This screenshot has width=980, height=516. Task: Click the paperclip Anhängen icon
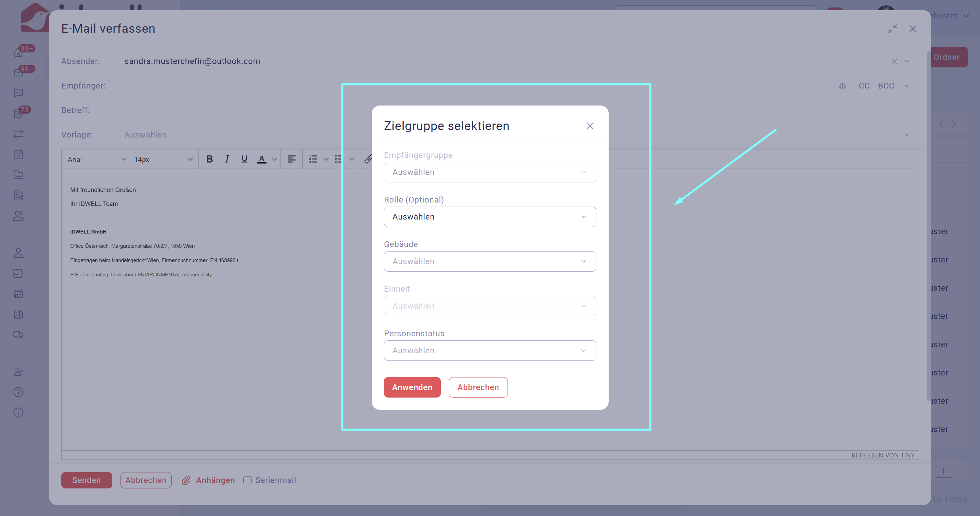186,480
